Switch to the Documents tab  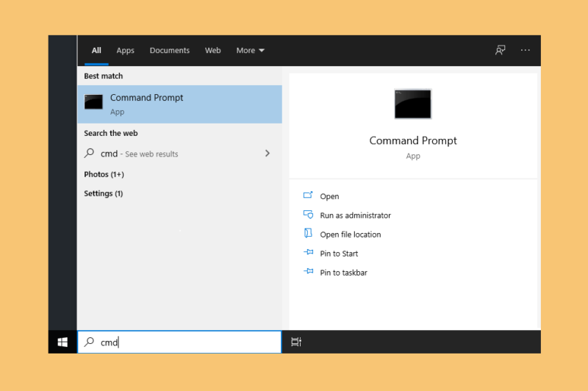(170, 50)
